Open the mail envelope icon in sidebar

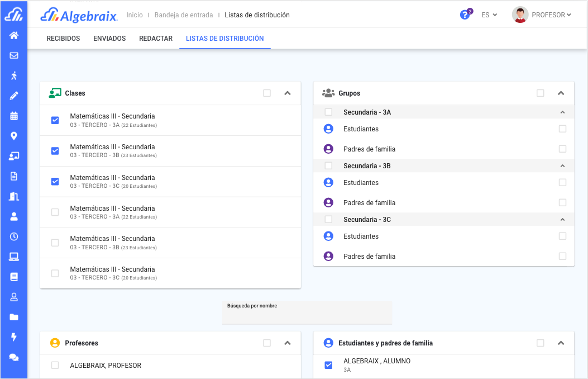[x=14, y=55]
